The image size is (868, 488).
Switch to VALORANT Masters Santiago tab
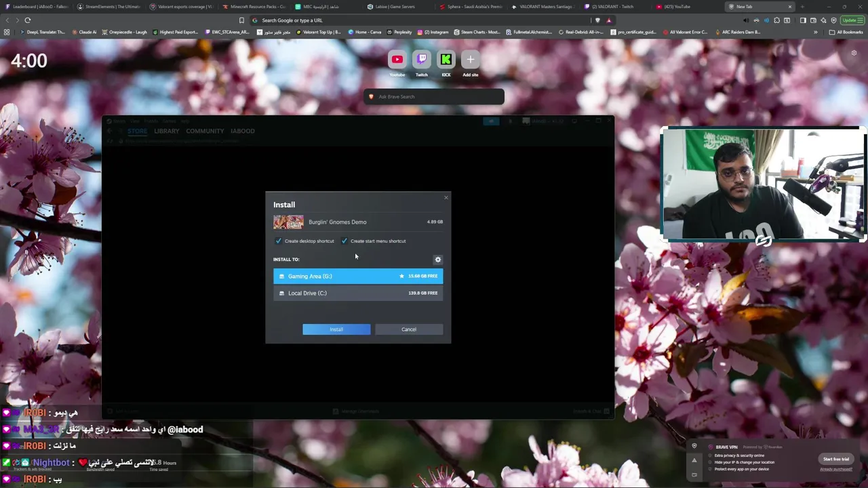pyautogui.click(x=543, y=7)
